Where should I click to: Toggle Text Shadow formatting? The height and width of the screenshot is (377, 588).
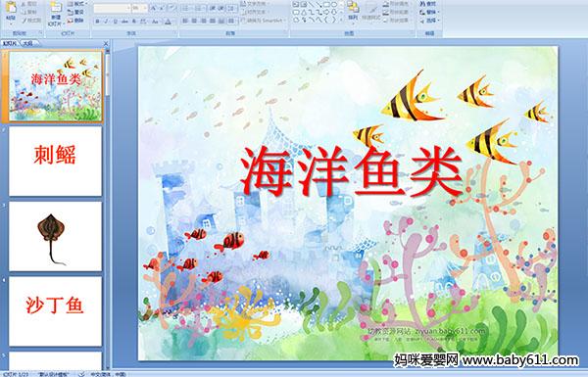[x=134, y=22]
